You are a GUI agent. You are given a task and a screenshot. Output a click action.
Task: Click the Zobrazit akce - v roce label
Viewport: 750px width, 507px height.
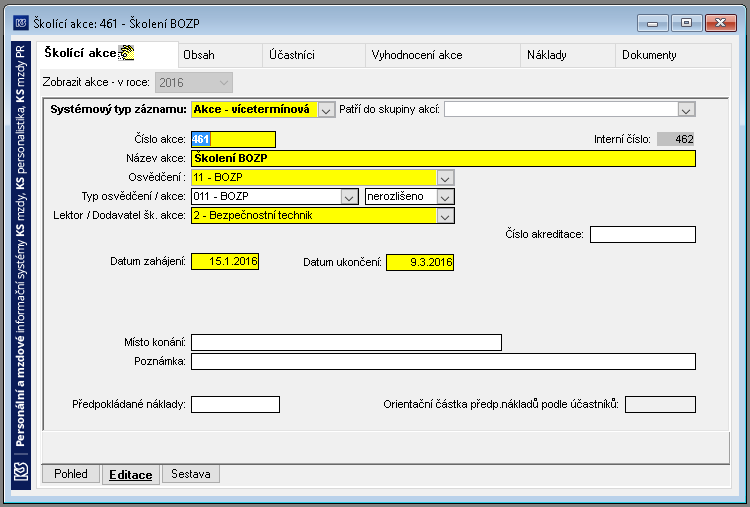96,83
